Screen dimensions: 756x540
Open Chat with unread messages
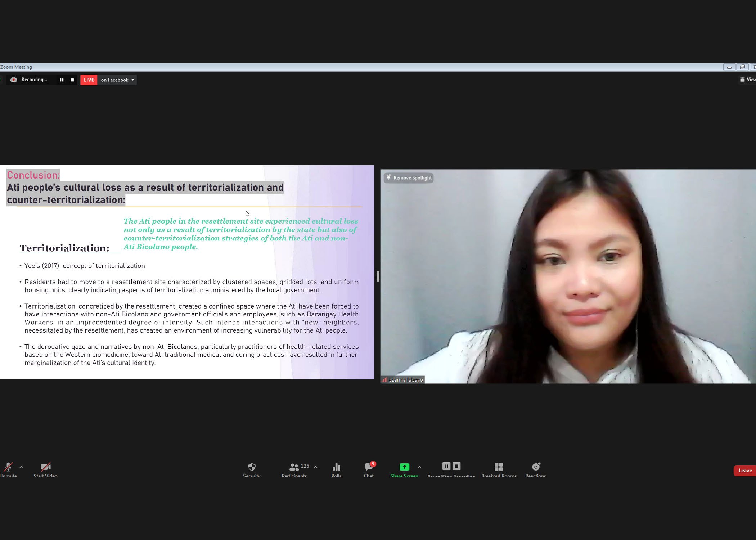pos(369,467)
